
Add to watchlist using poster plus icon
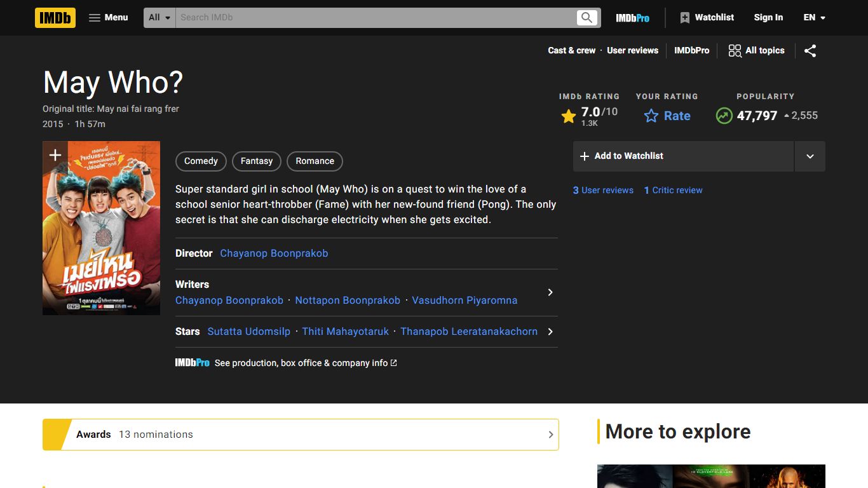tap(55, 155)
